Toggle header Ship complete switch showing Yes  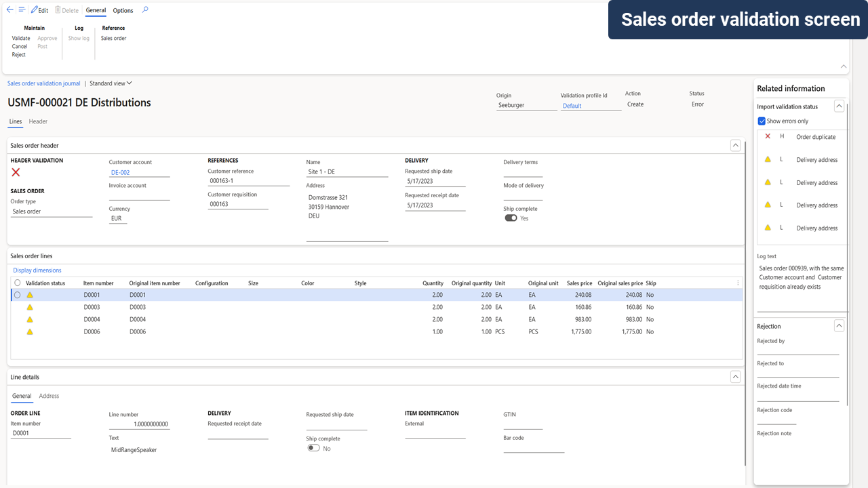click(511, 218)
